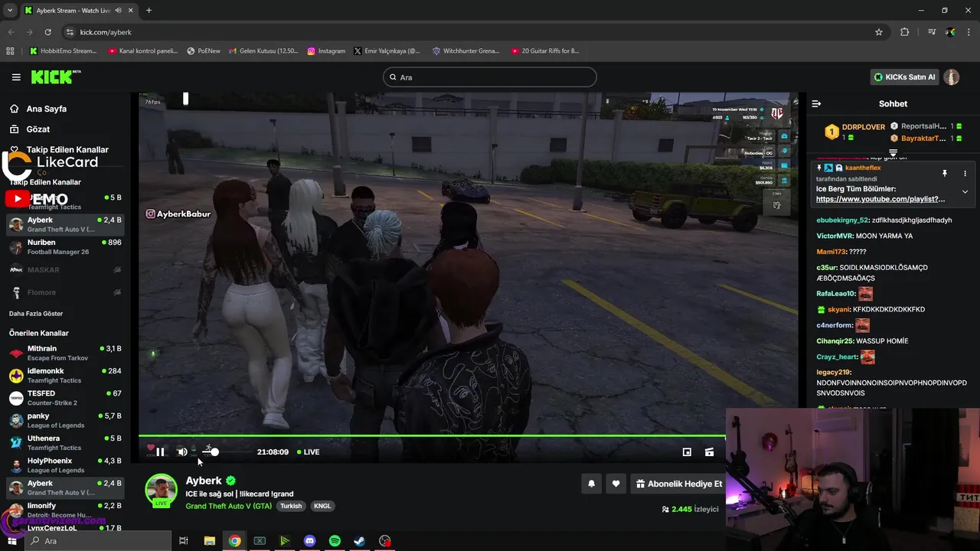Viewport: 980px width, 551px height.
Task: Mute the stream volume
Action: (182, 452)
